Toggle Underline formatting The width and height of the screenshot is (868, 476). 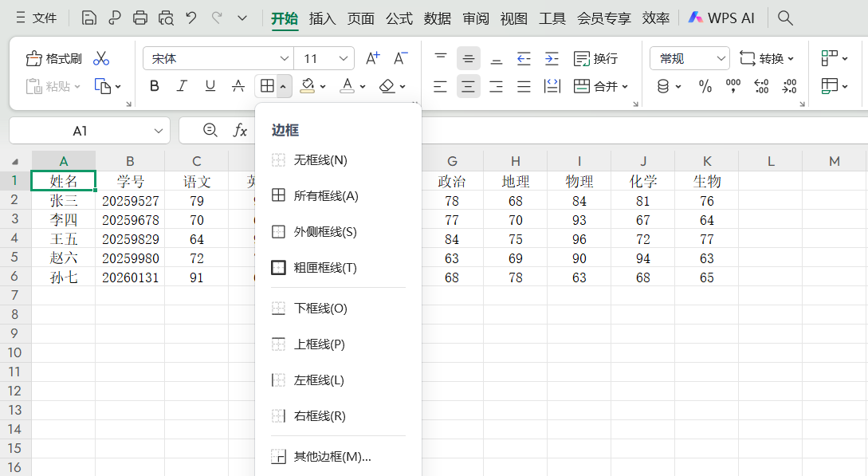[x=210, y=86]
